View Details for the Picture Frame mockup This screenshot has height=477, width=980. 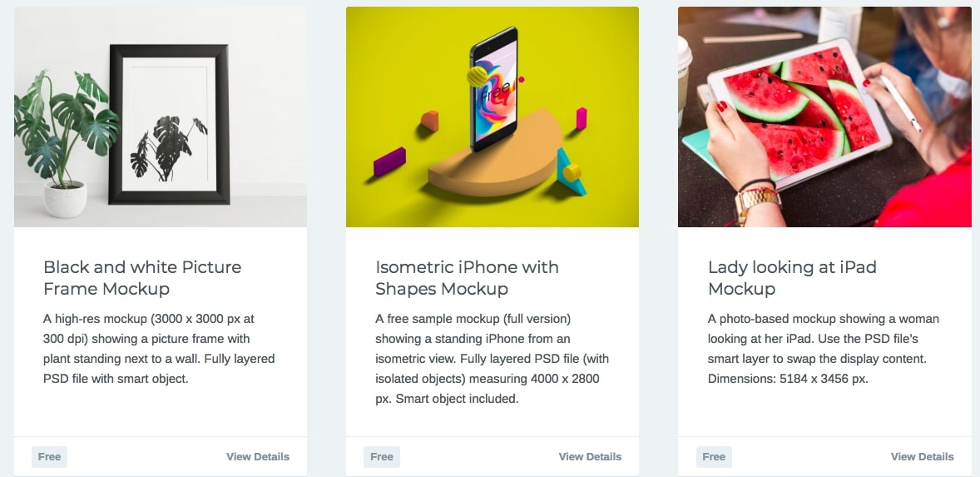click(258, 456)
